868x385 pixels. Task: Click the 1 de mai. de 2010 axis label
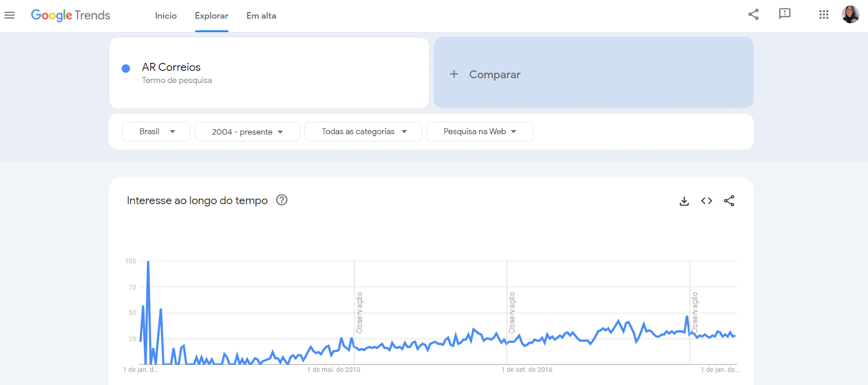334,370
